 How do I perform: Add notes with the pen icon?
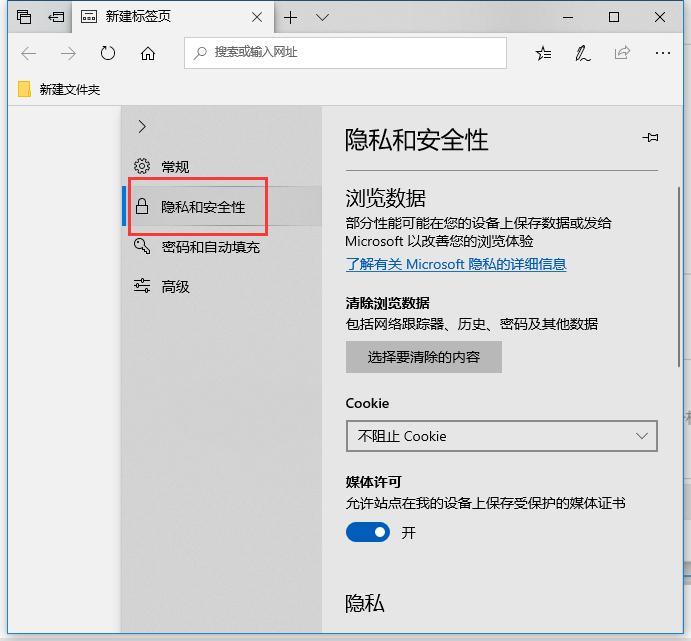[583, 53]
